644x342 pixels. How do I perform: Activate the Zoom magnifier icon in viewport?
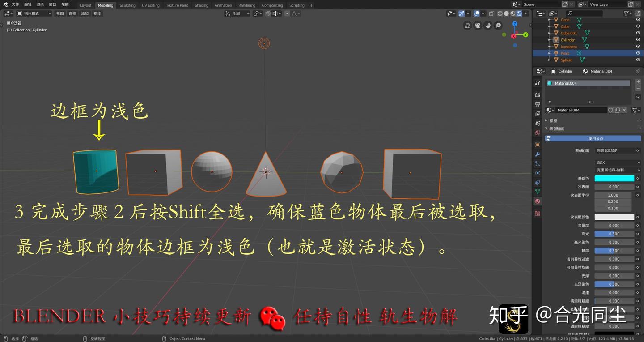click(498, 25)
